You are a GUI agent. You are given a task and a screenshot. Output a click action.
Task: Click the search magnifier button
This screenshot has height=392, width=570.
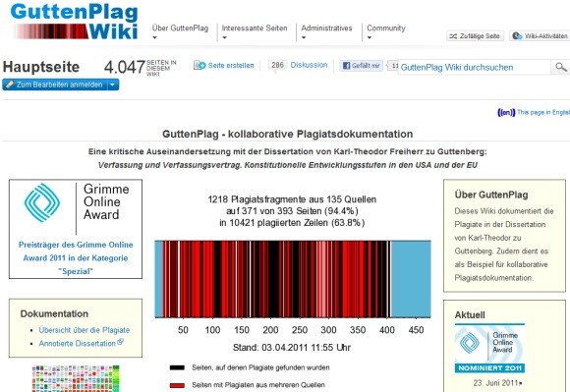pos(560,67)
